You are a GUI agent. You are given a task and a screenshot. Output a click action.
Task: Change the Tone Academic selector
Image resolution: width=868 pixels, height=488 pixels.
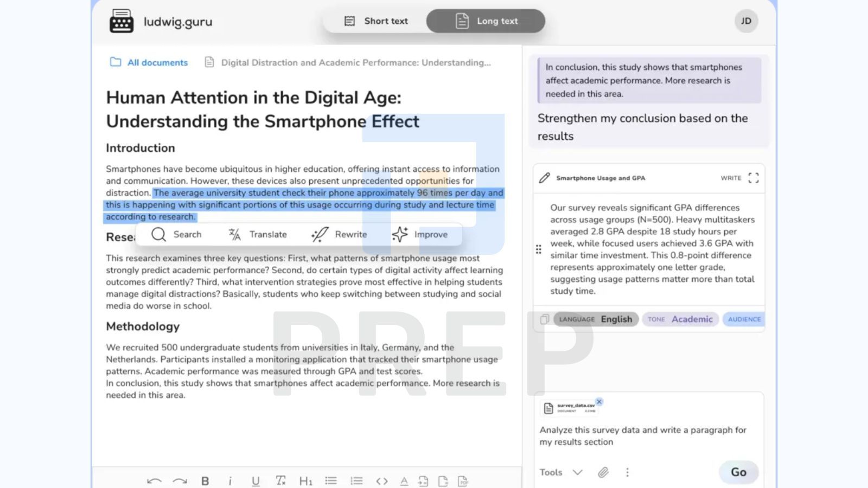click(680, 319)
